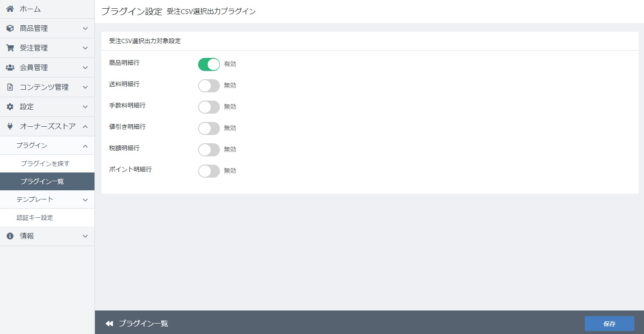
Task: Click the 保存 save button
Action: tap(609, 324)
